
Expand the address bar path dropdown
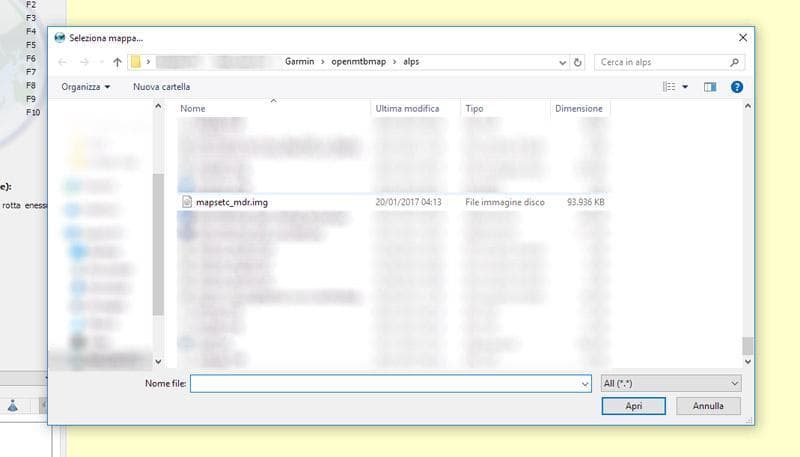point(562,62)
